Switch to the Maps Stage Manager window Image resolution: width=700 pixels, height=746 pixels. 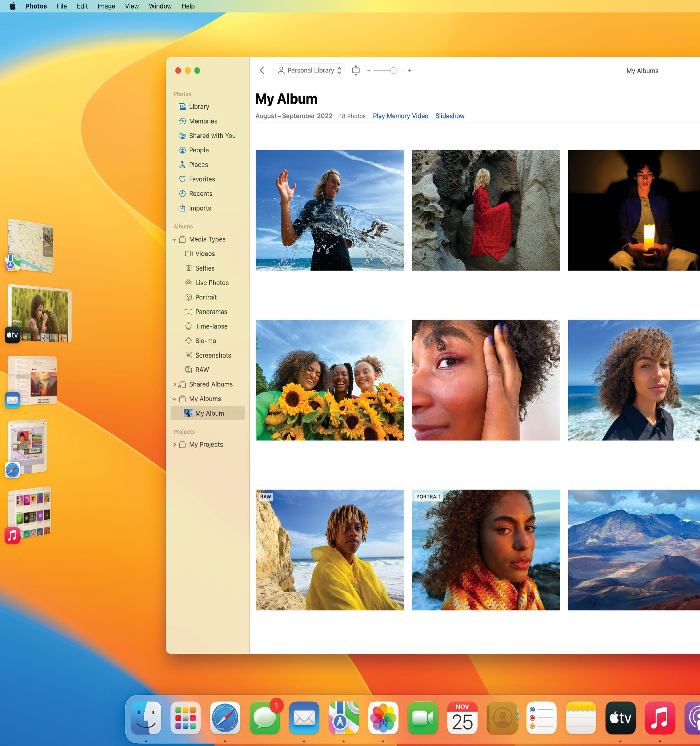pos(30,246)
